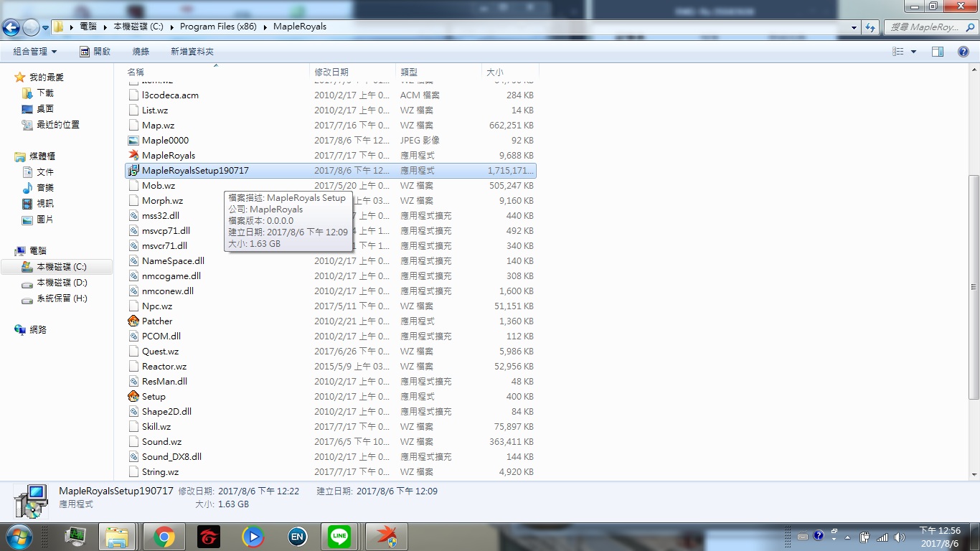Click the on-screen keyboard tray icon

tap(803, 537)
